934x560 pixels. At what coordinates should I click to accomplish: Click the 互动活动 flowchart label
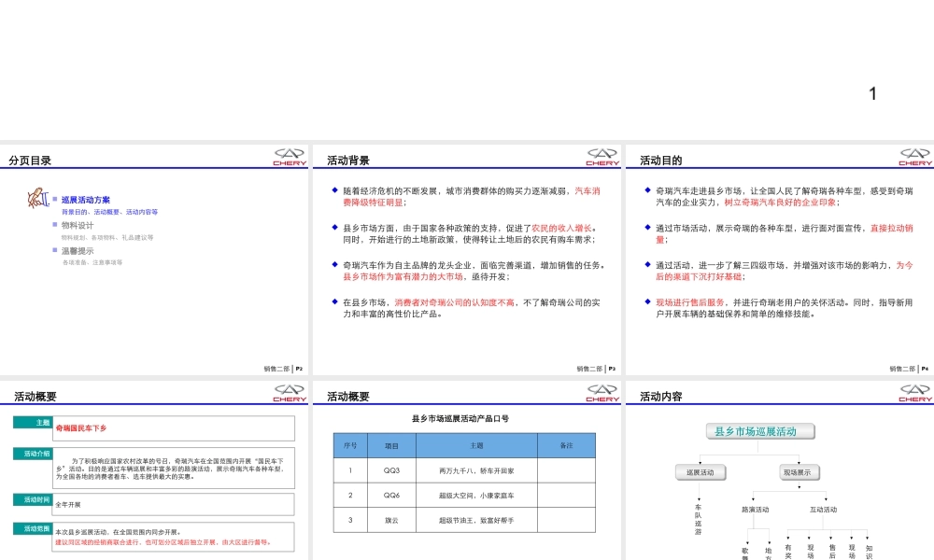(823, 510)
